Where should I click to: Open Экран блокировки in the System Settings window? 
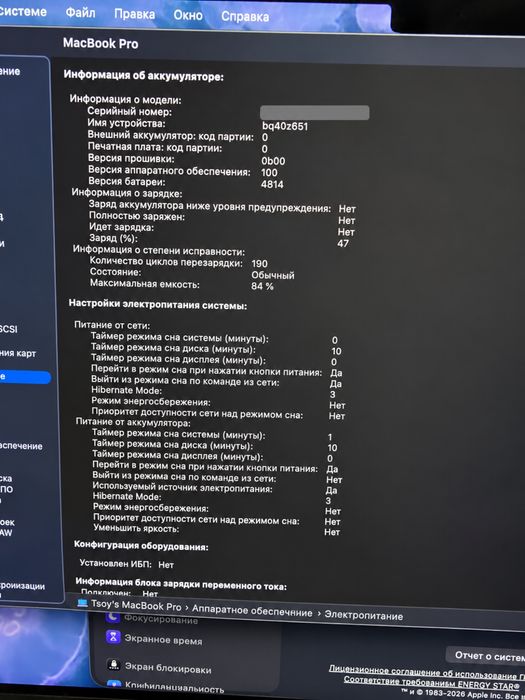(x=168, y=668)
